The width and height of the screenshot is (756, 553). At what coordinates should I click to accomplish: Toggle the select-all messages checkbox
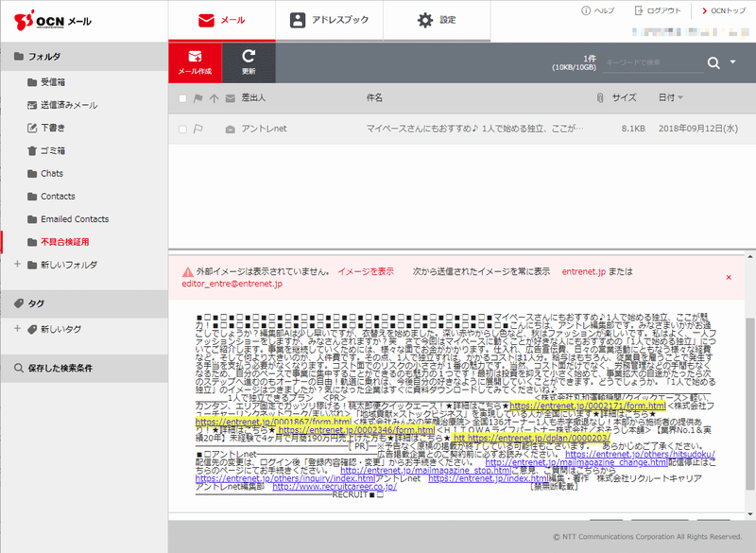(182, 98)
